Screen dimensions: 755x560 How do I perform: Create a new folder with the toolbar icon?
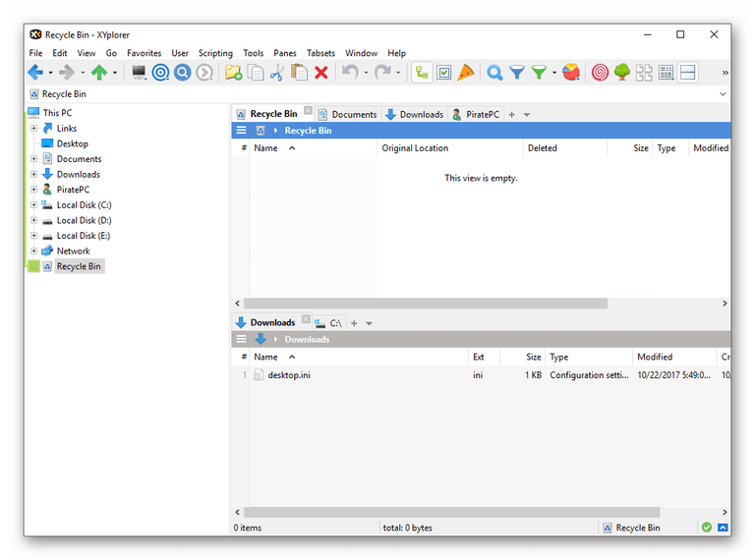pos(234,73)
